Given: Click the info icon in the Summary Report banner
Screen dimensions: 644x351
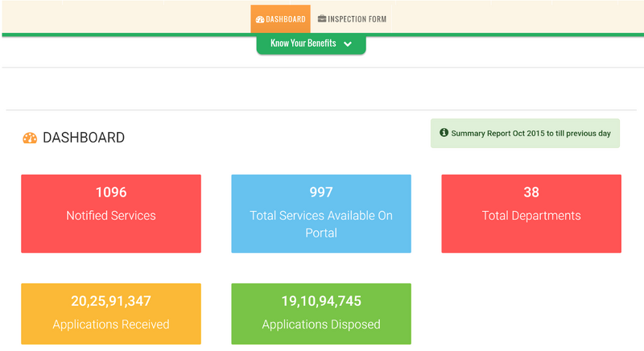Looking at the screenshot, I should (444, 133).
